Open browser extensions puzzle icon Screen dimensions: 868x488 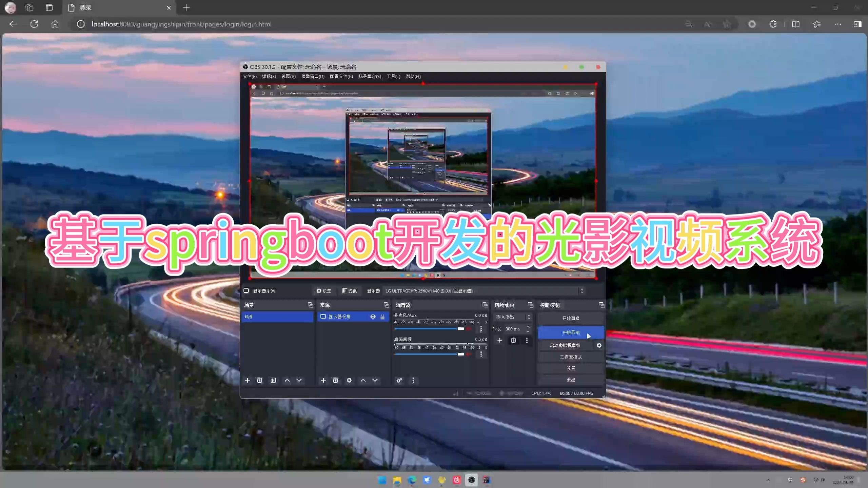tap(773, 24)
